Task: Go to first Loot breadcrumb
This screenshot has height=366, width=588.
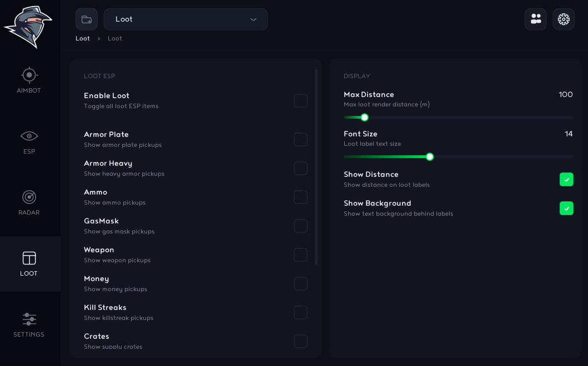Action: tap(83, 38)
